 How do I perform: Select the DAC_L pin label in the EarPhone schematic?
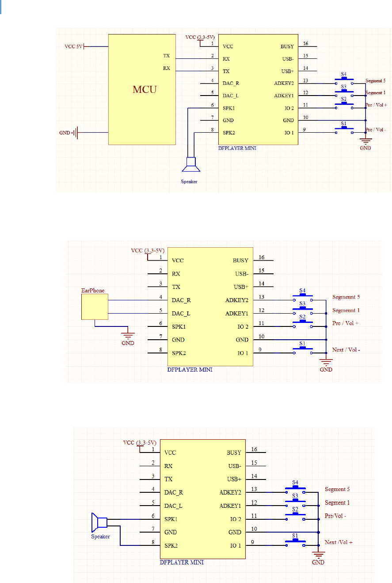click(181, 314)
